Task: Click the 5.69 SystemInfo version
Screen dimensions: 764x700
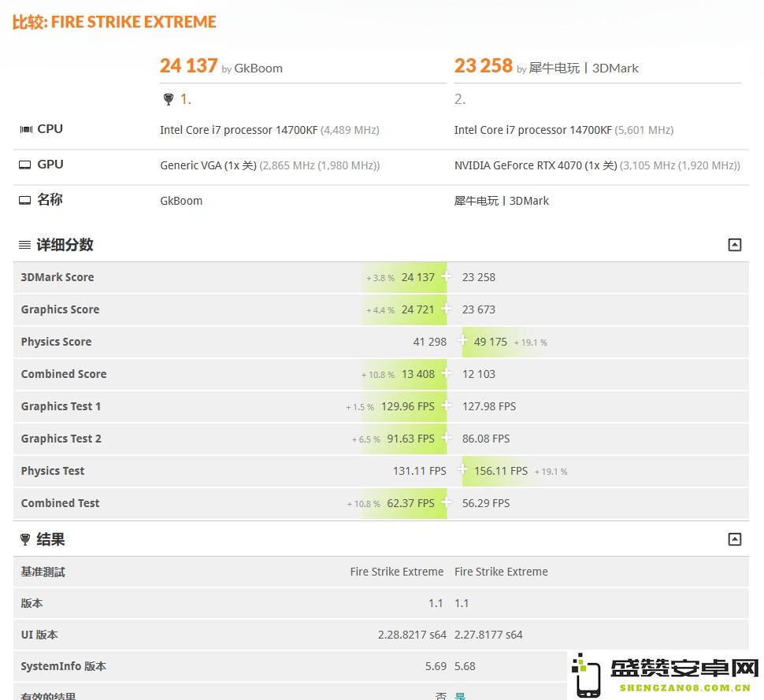Action: click(x=436, y=666)
